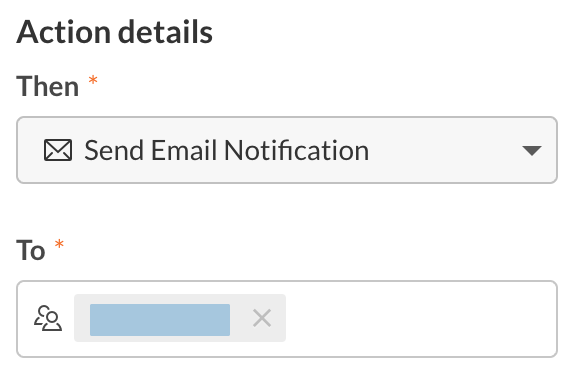Click the Then field label
The image size is (574, 380).
48,86
